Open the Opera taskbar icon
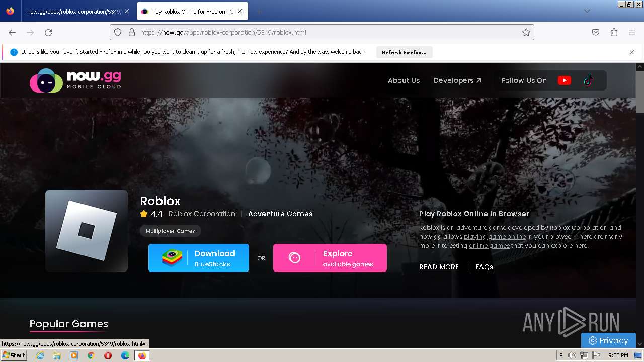The image size is (644, 362). pyautogui.click(x=108, y=355)
